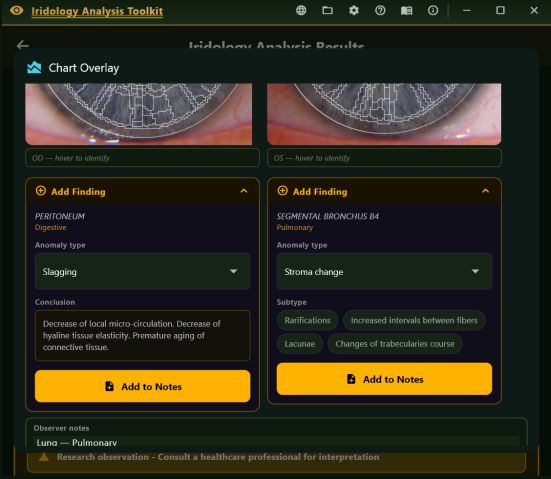Click the OS hover to identify field

coord(384,158)
